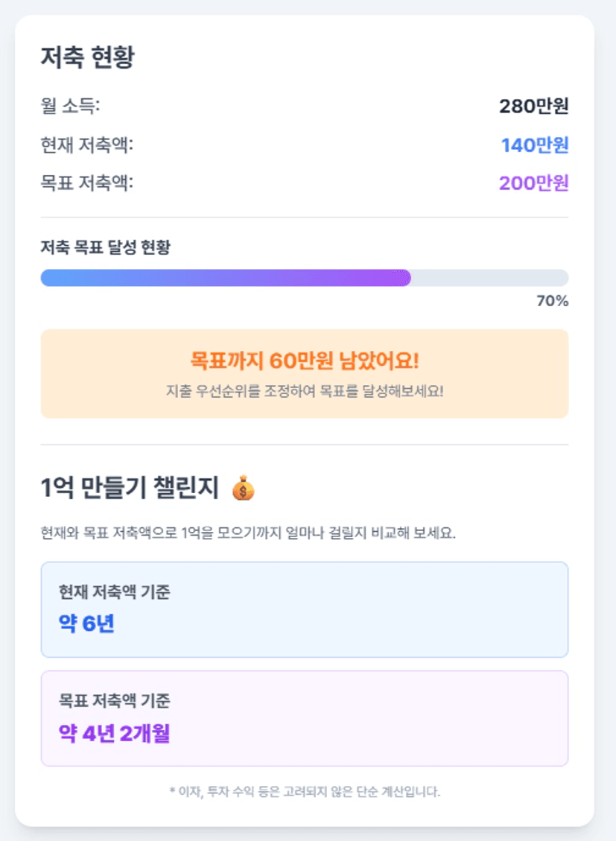Click the 140만원 current savings value
The width and height of the screenshot is (616, 841).
(535, 145)
